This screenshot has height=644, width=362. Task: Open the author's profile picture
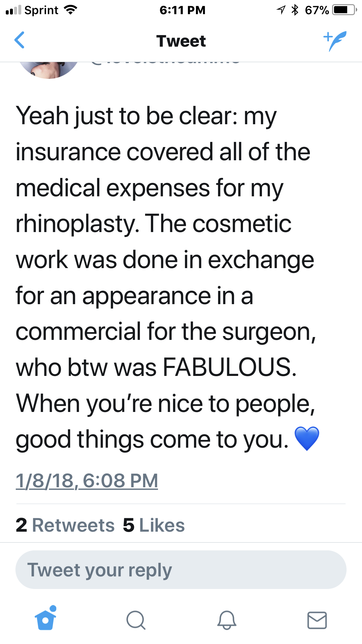[x=49, y=70]
